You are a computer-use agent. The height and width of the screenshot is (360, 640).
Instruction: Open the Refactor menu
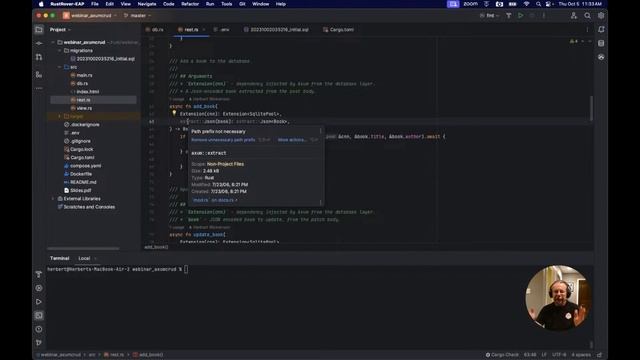click(x=190, y=4)
